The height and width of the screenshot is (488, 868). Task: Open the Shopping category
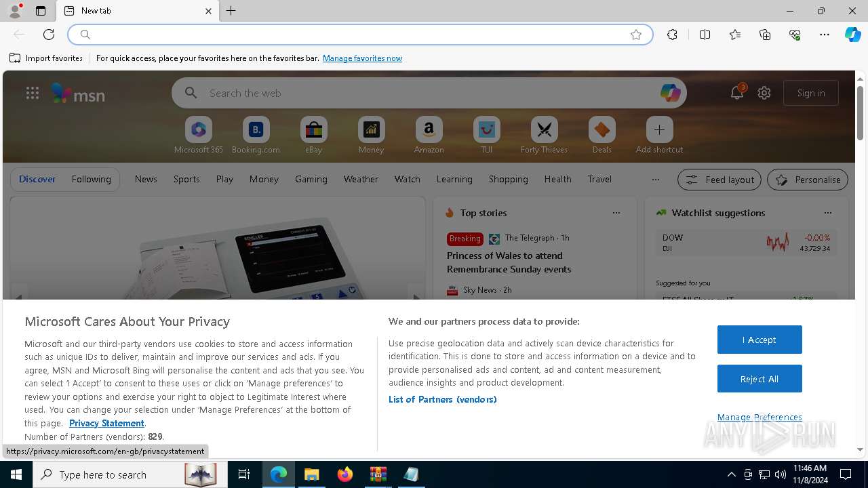coord(509,179)
